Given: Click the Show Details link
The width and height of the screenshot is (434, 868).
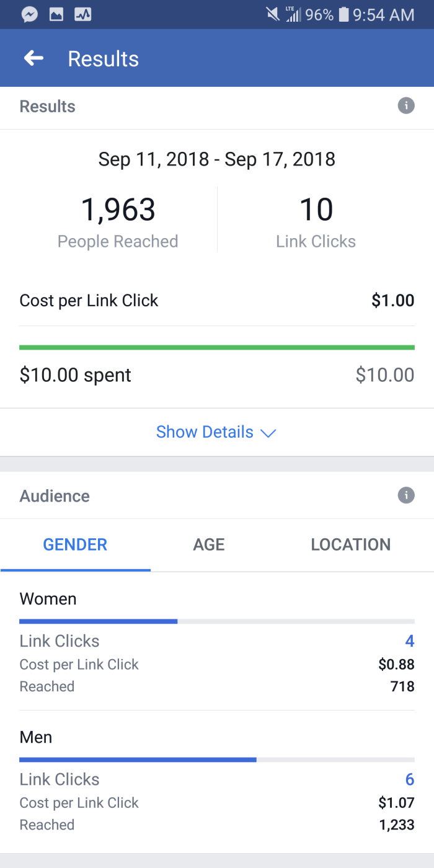Looking at the screenshot, I should [205, 432].
